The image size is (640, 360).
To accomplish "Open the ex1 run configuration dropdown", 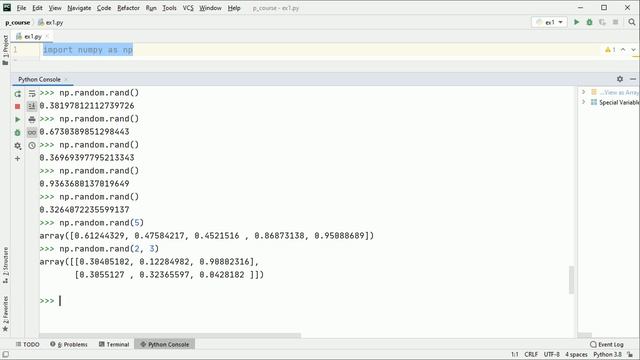I will (x=549, y=22).
